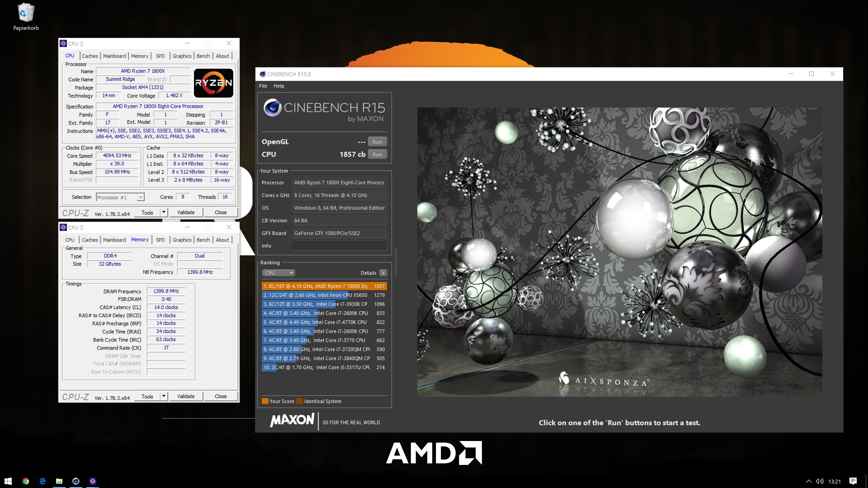Image resolution: width=868 pixels, height=488 pixels.
Task: Switch to Cinebench via its taskbar icon
Action: pyautogui.click(x=76, y=481)
